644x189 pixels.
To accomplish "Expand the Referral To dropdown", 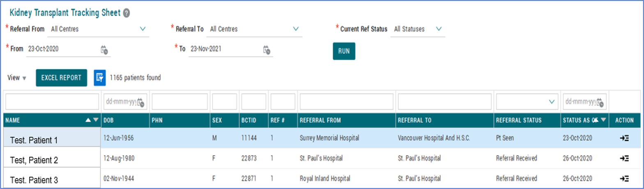I will pyautogui.click(x=296, y=29).
